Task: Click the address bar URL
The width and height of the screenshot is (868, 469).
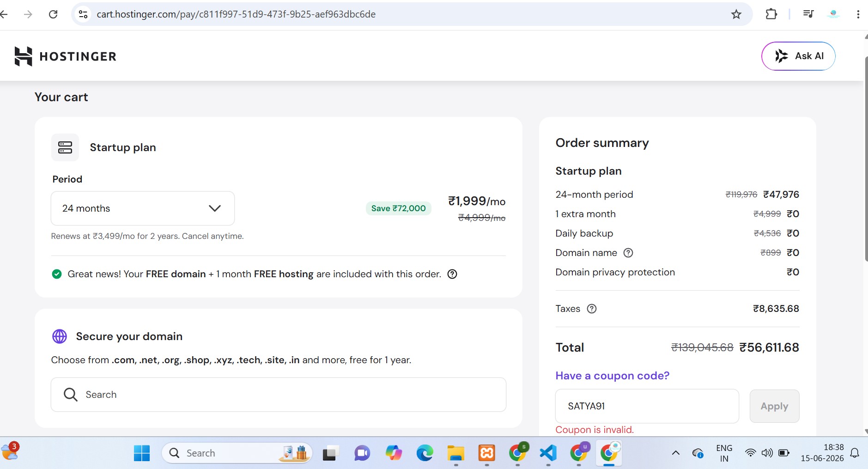Action: tap(236, 14)
